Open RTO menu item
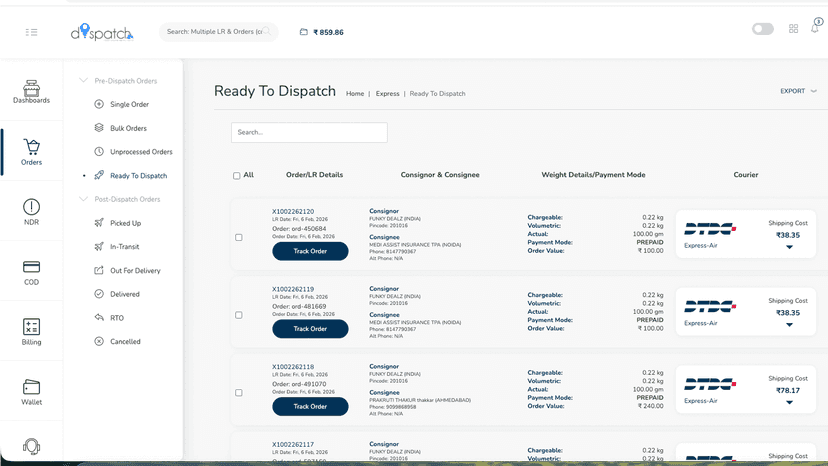 [x=117, y=318]
